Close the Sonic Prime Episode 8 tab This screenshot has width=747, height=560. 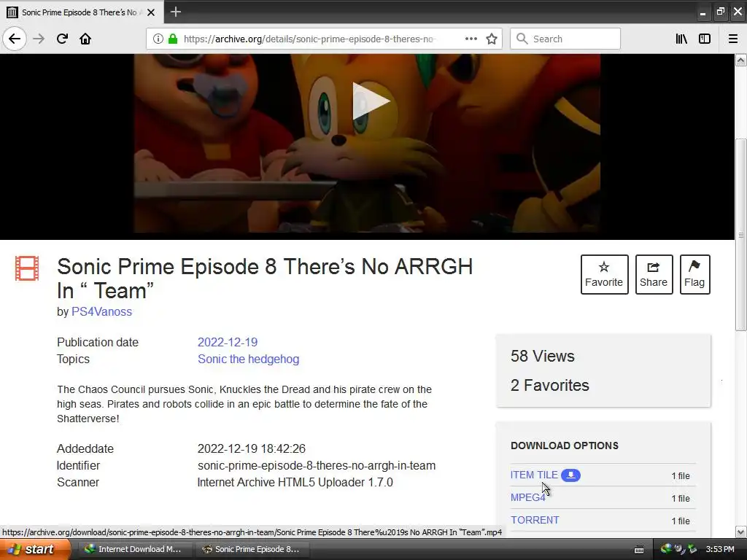tap(151, 12)
